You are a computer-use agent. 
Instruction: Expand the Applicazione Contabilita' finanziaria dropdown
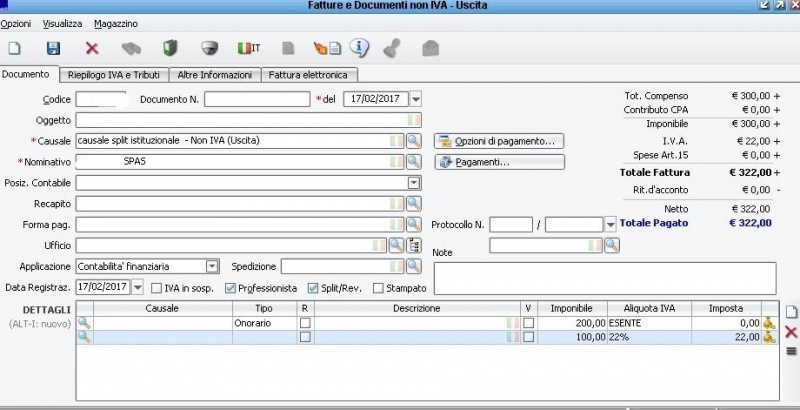(212, 266)
